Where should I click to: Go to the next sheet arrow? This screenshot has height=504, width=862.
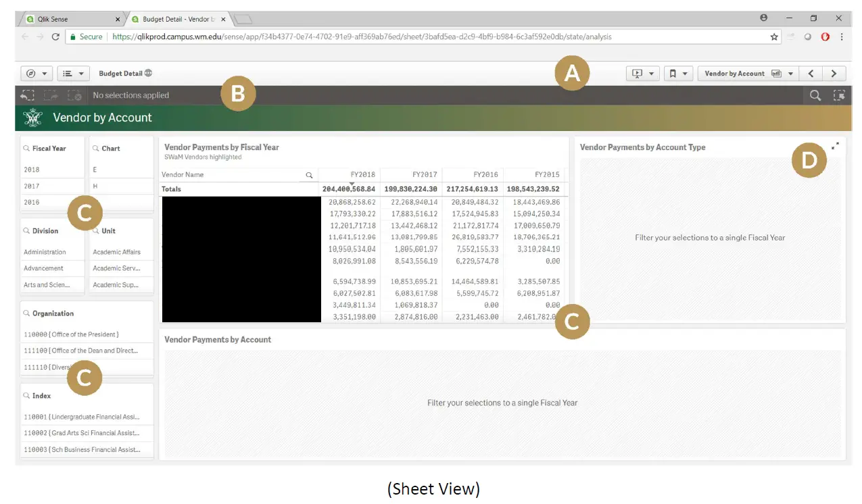[x=834, y=74]
